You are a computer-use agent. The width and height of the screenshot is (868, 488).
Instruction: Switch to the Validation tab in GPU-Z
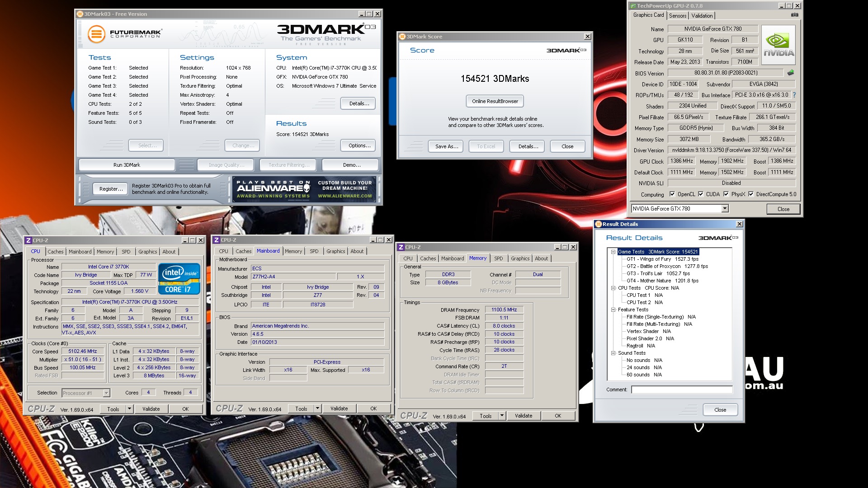(702, 16)
